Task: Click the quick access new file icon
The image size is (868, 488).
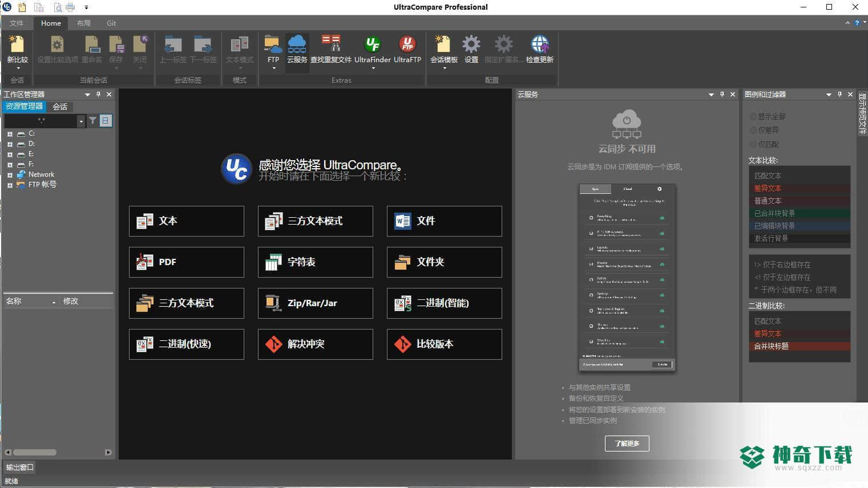Action: click(x=22, y=7)
